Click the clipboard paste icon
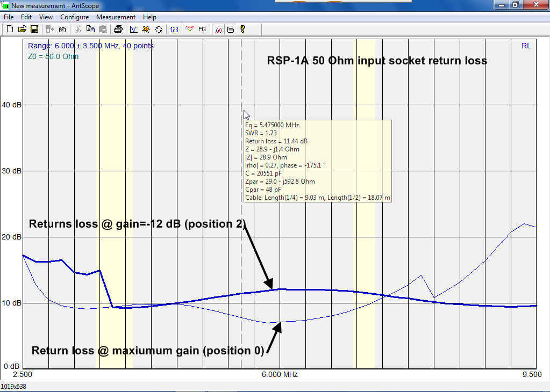The image size is (550, 392). pyautogui.click(x=103, y=30)
